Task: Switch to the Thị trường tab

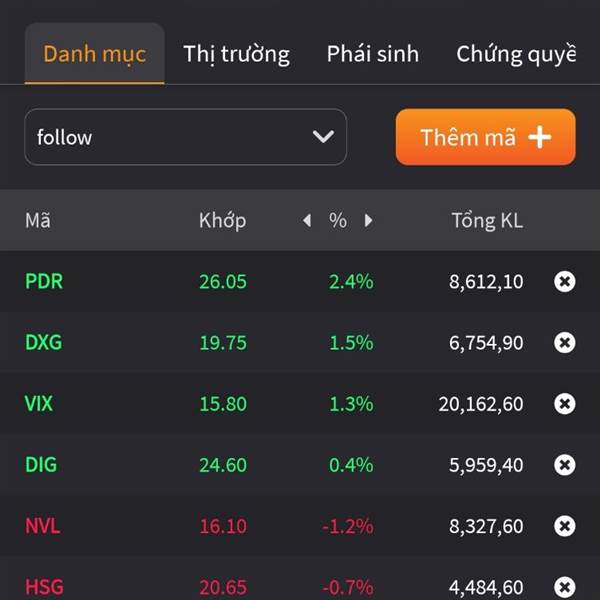Action: [x=236, y=54]
